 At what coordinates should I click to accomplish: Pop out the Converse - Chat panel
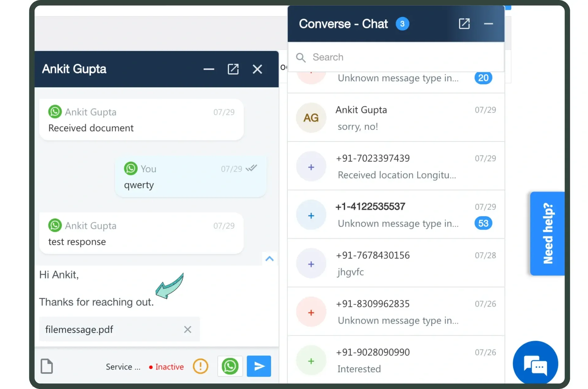tap(464, 24)
